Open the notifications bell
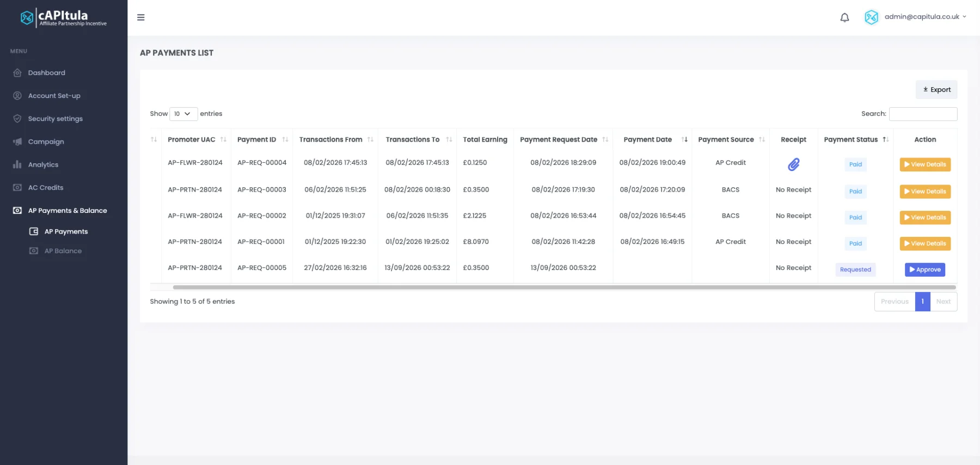Screen dimensions: 980x465 tap(844, 17)
